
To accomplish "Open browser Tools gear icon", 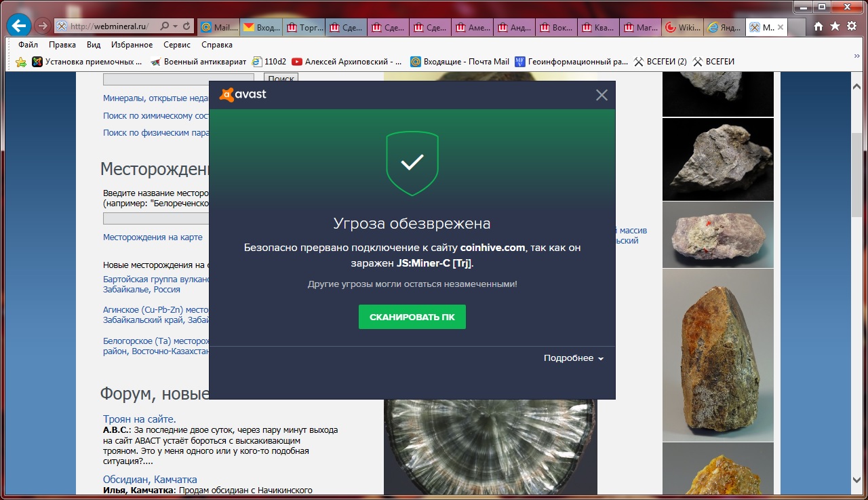I will pos(851,26).
